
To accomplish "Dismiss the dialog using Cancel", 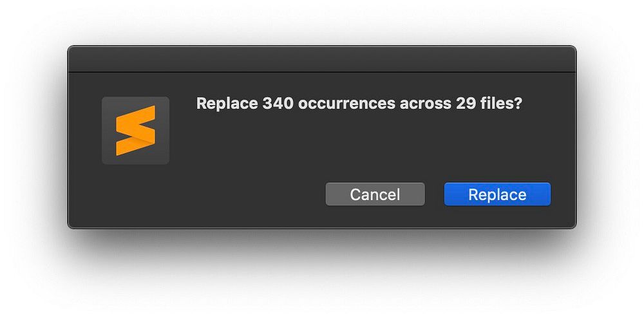I will point(375,194).
